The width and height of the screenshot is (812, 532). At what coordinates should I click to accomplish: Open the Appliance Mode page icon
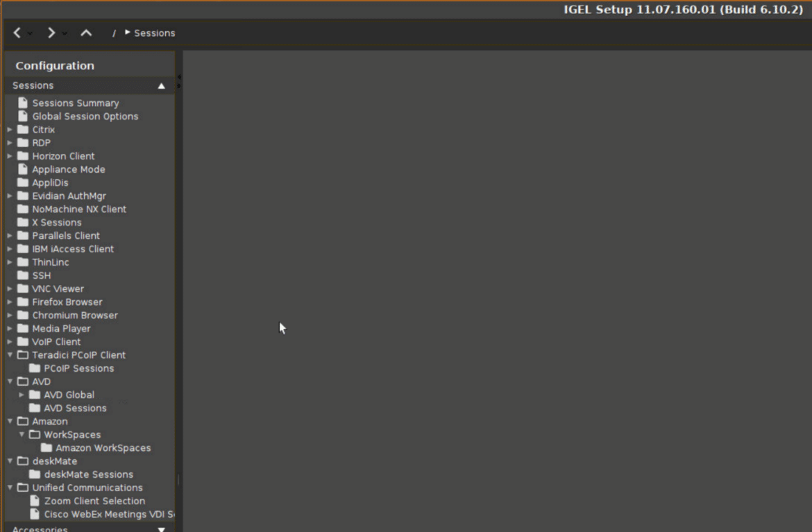click(x=23, y=169)
